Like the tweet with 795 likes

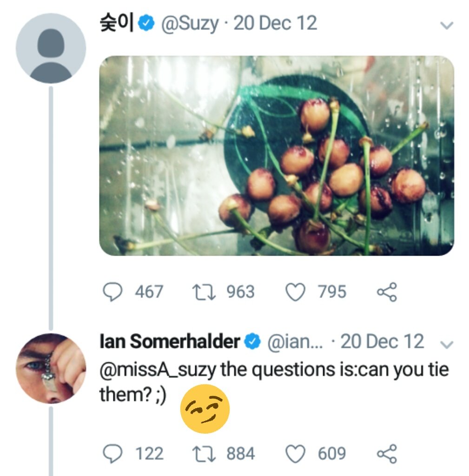295,292
